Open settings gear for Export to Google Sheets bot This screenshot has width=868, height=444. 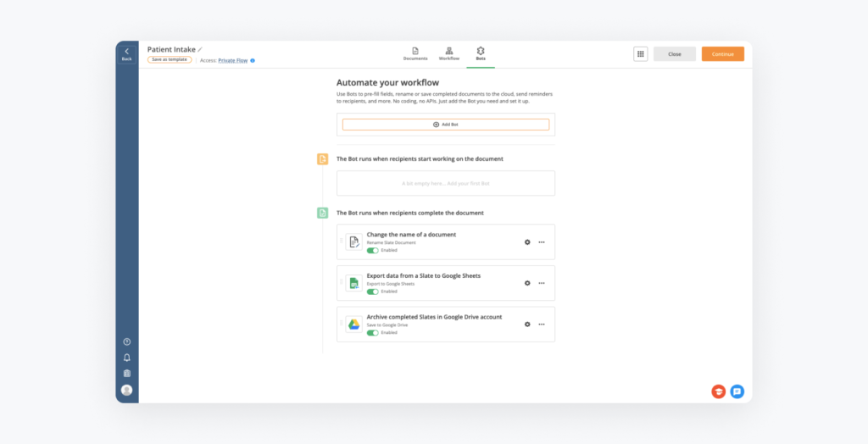pos(527,283)
